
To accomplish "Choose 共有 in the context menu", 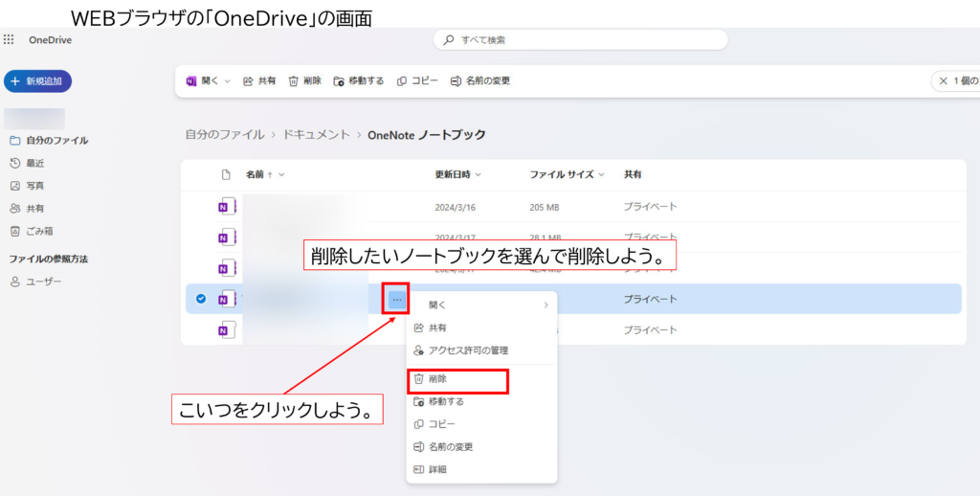I will coord(481,327).
